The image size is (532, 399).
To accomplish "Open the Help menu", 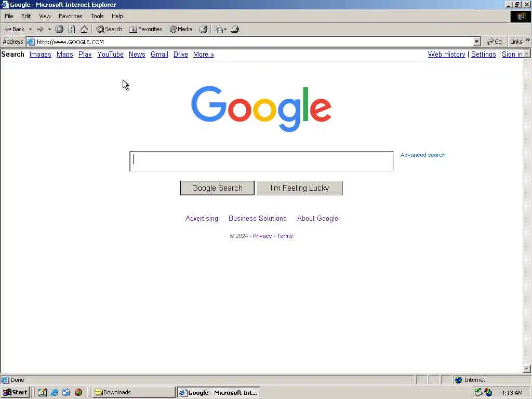I will point(117,16).
